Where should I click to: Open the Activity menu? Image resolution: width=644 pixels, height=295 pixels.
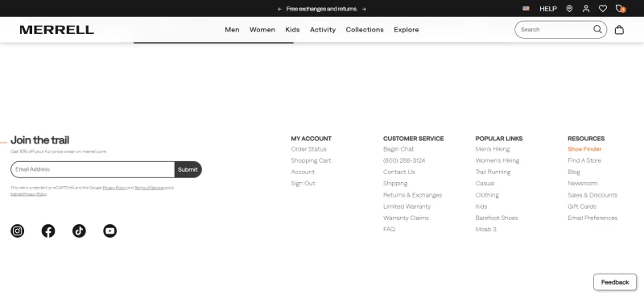point(323,30)
